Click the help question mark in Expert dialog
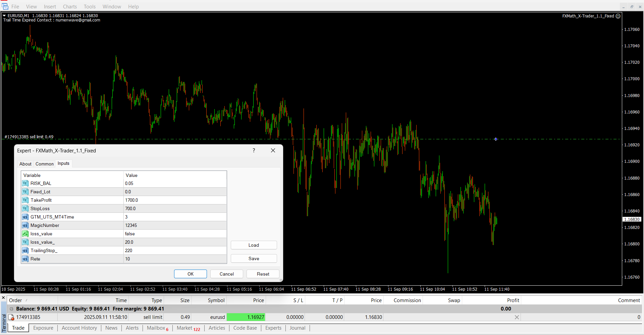This screenshot has height=335, width=644. (254, 150)
